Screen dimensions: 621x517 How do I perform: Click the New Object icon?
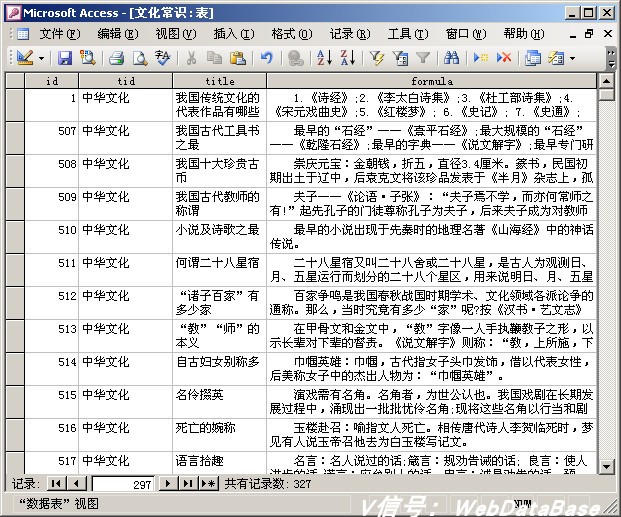pyautogui.click(x=556, y=58)
